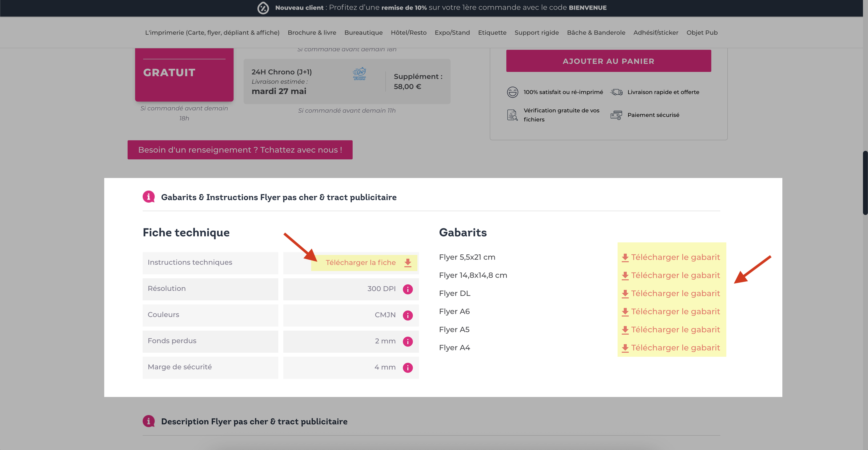This screenshot has width=868, height=450.
Task: Click download icon next to Télécharger la fiche
Action: (x=408, y=263)
